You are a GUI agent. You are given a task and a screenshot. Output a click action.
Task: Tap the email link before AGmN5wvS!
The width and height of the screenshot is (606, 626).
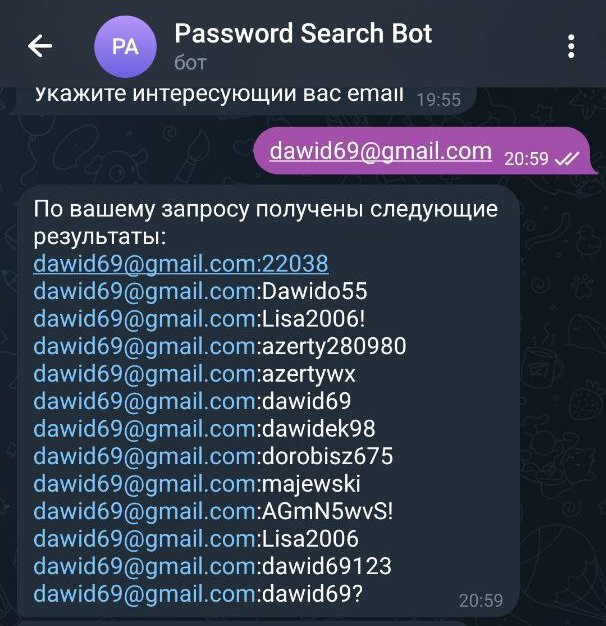click(x=145, y=511)
